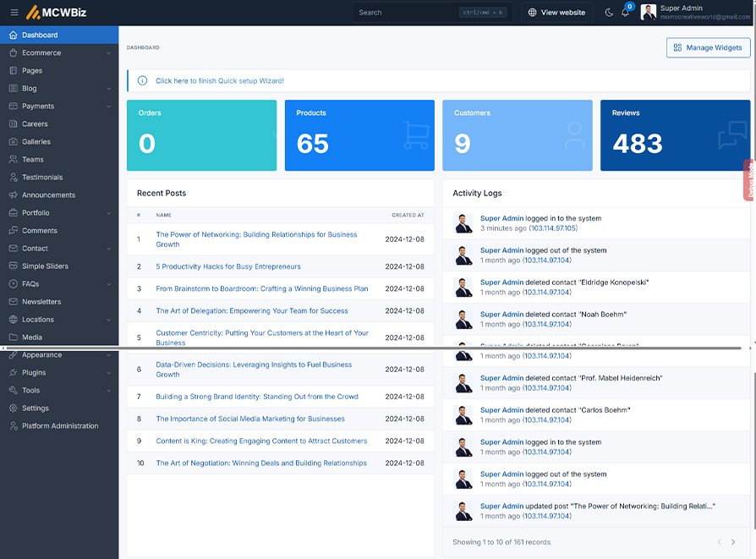Click the Newsletters envelope icon
Image resolution: width=756 pixels, height=559 pixels.
coord(14,302)
